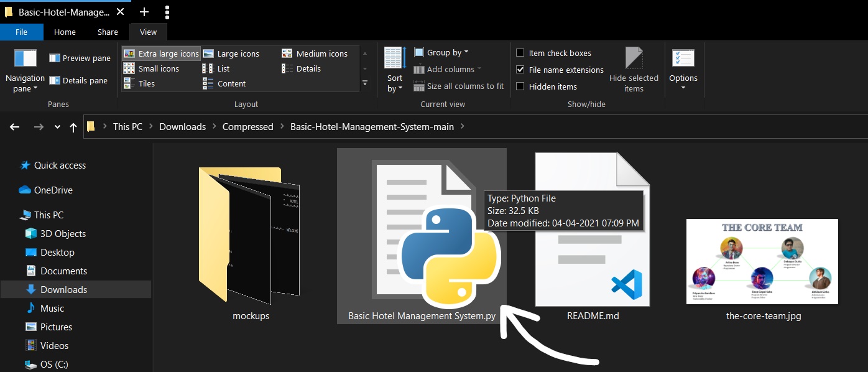Select the-core-team.jpg thumbnail

762,261
